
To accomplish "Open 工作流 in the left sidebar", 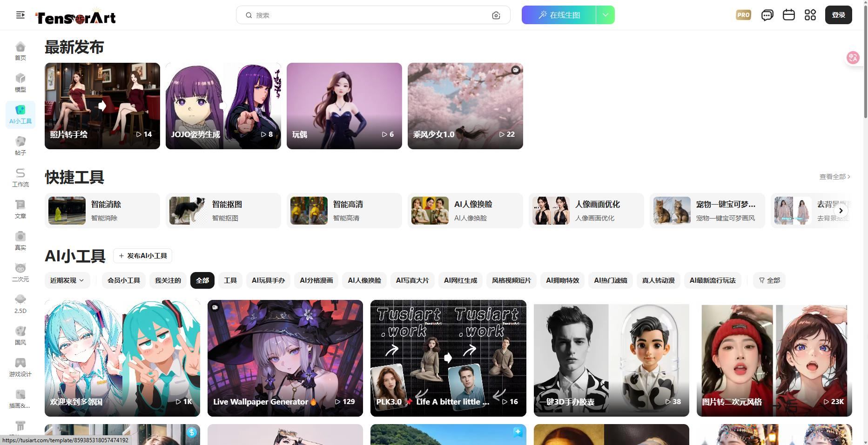I will [20, 178].
